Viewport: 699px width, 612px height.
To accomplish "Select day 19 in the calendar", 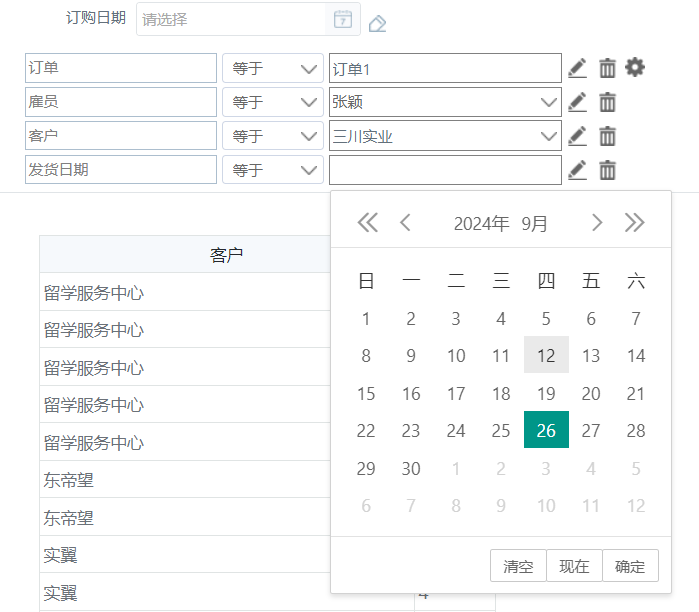I will (x=546, y=394).
